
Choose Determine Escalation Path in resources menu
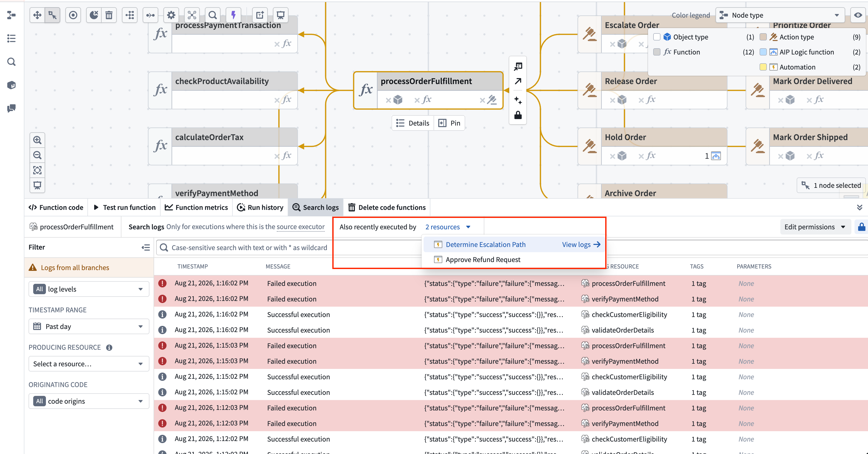click(486, 245)
